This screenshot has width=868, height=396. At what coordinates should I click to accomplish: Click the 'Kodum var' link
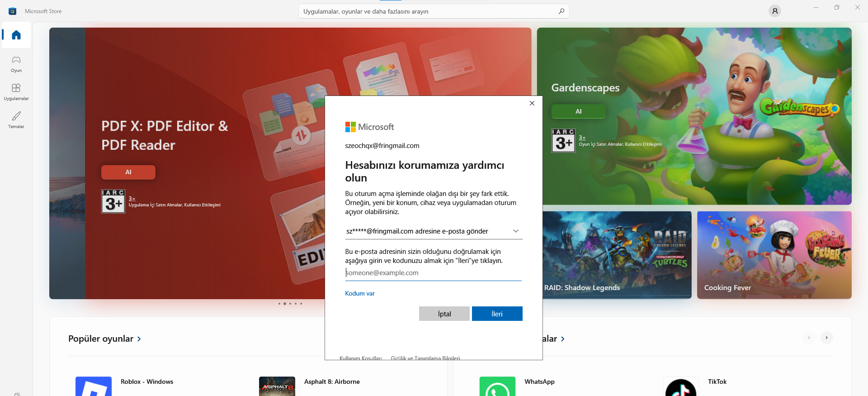[x=360, y=293]
